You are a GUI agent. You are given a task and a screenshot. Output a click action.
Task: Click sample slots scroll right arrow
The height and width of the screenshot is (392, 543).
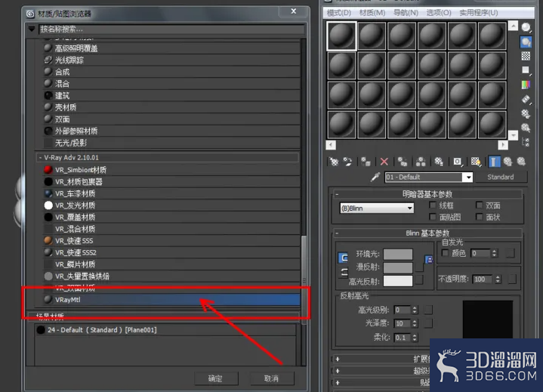(x=503, y=145)
